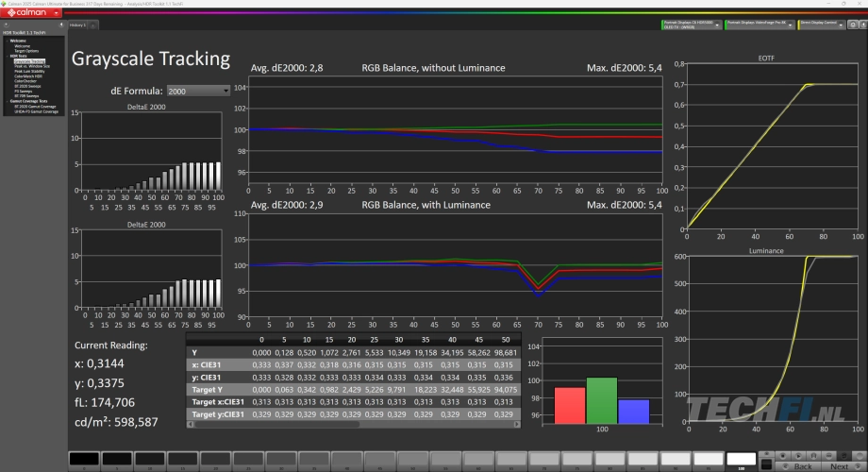Switch to the History 1 tab
This screenshot has height=472, width=868.
(x=78, y=25)
